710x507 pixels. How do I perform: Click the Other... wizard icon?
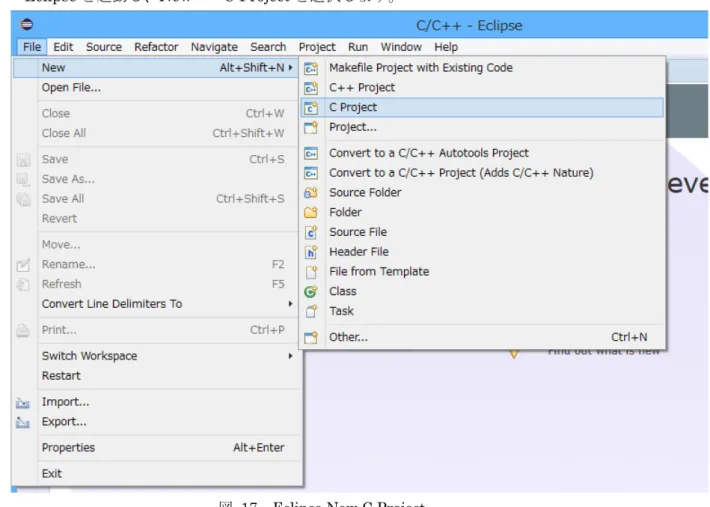pyautogui.click(x=311, y=337)
